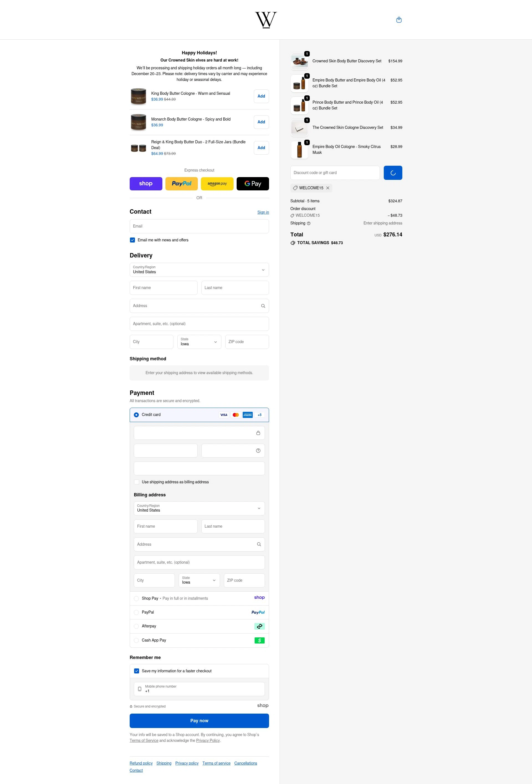Add the Monarch Body Butter Cologne
This screenshot has width=532, height=784.
(261, 122)
